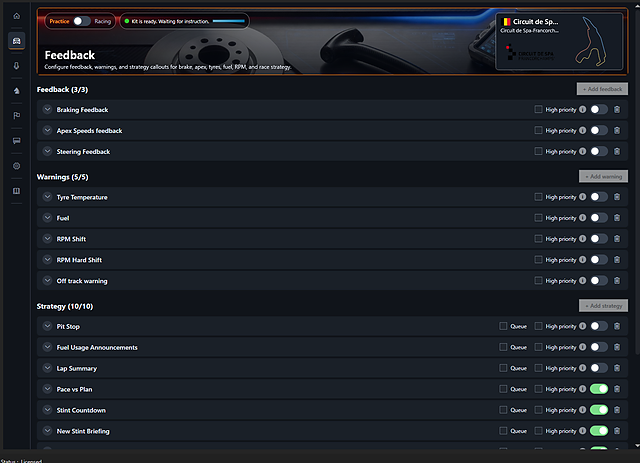Expand the Stint Countdown row
The width and height of the screenshot is (640, 463).
[47, 410]
